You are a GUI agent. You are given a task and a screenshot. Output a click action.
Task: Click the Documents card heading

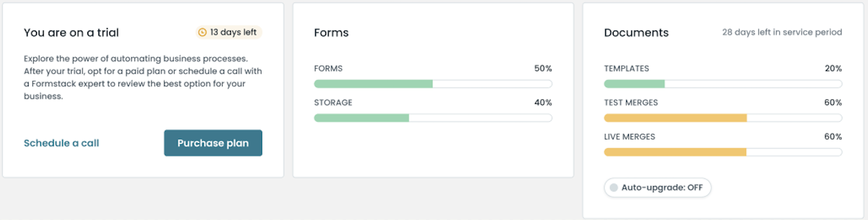coord(636,33)
